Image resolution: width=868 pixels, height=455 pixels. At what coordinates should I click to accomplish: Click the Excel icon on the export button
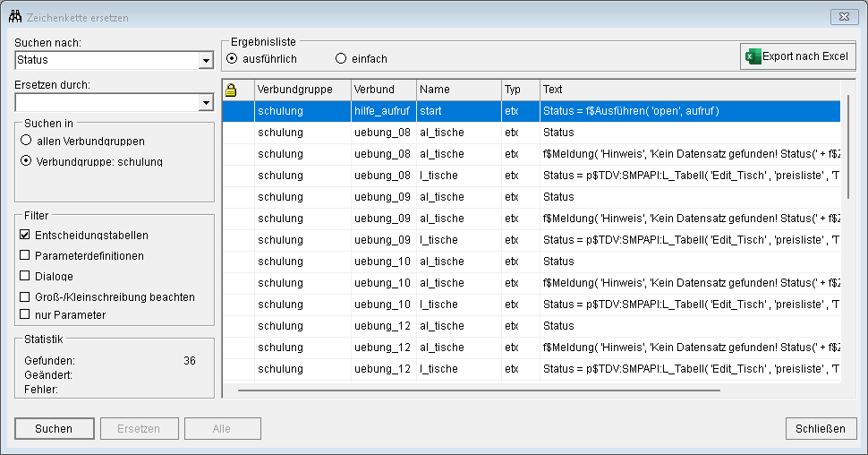(751, 56)
